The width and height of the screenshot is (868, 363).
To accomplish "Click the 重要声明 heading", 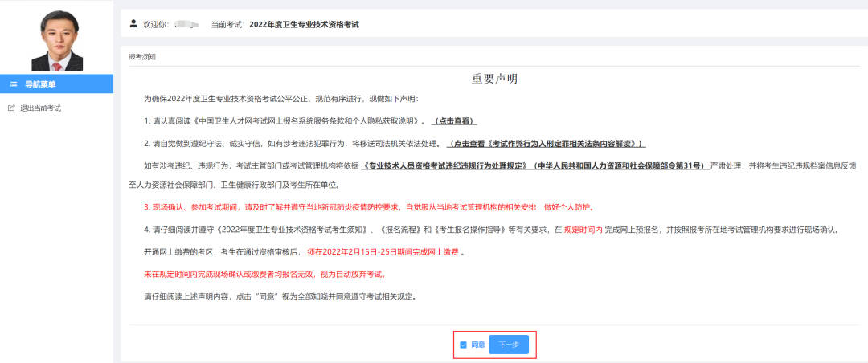I will point(494,79).
